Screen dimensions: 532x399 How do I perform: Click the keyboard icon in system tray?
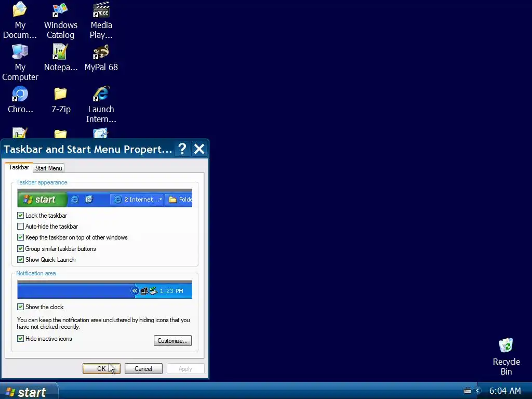tap(467, 391)
